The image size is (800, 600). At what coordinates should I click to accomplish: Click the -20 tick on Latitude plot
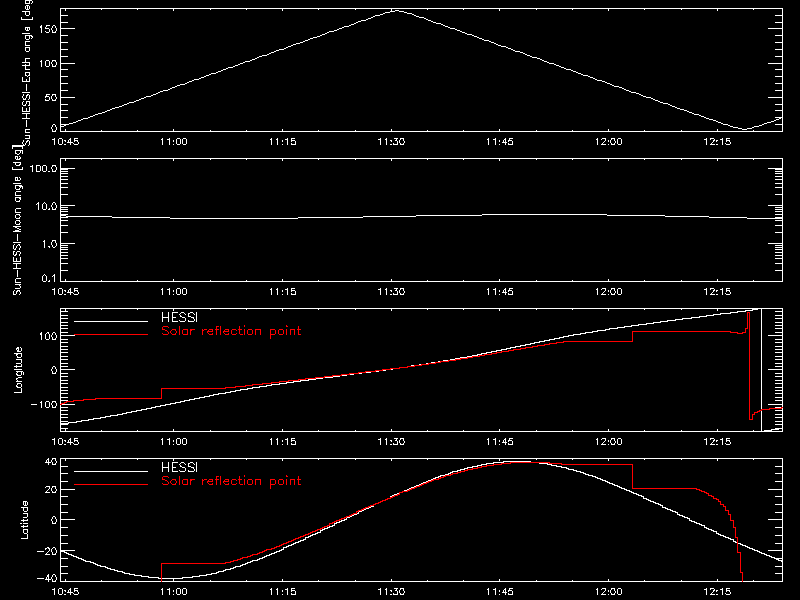[47, 552]
